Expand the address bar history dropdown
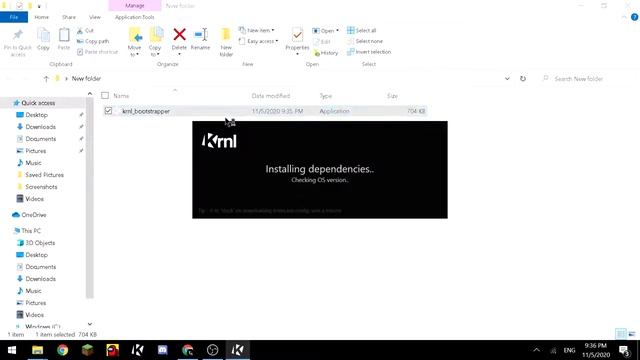This screenshot has height=360, width=640. 507,79
